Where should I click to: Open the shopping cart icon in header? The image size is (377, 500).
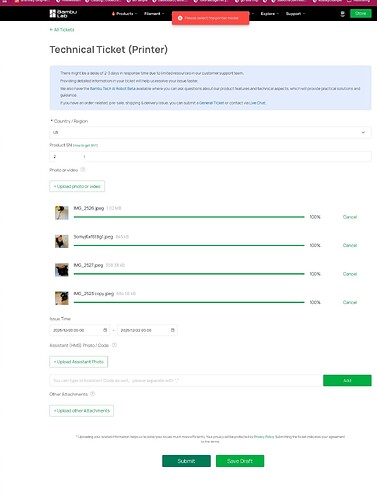(x=342, y=14)
